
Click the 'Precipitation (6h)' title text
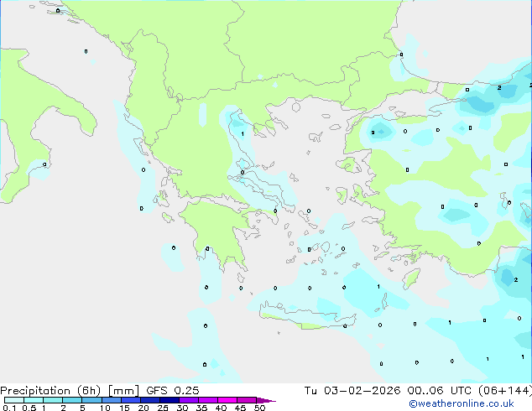click(51, 391)
